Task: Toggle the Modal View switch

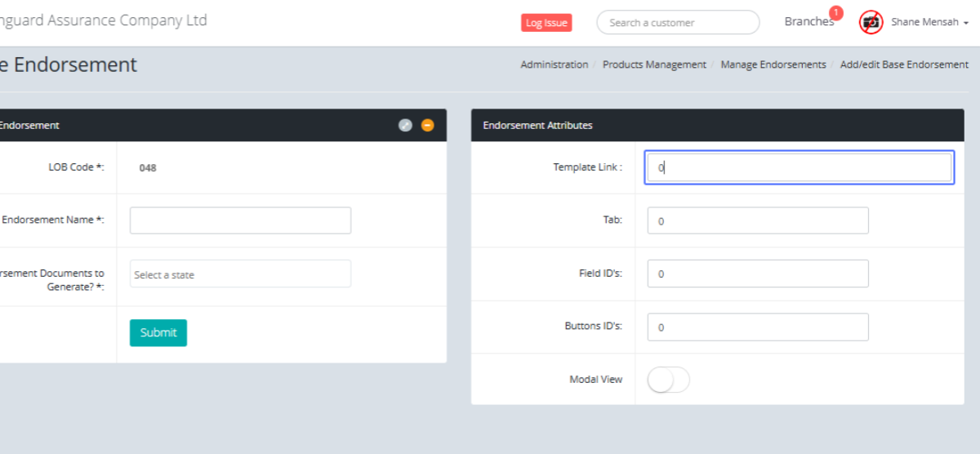Action: [668, 380]
